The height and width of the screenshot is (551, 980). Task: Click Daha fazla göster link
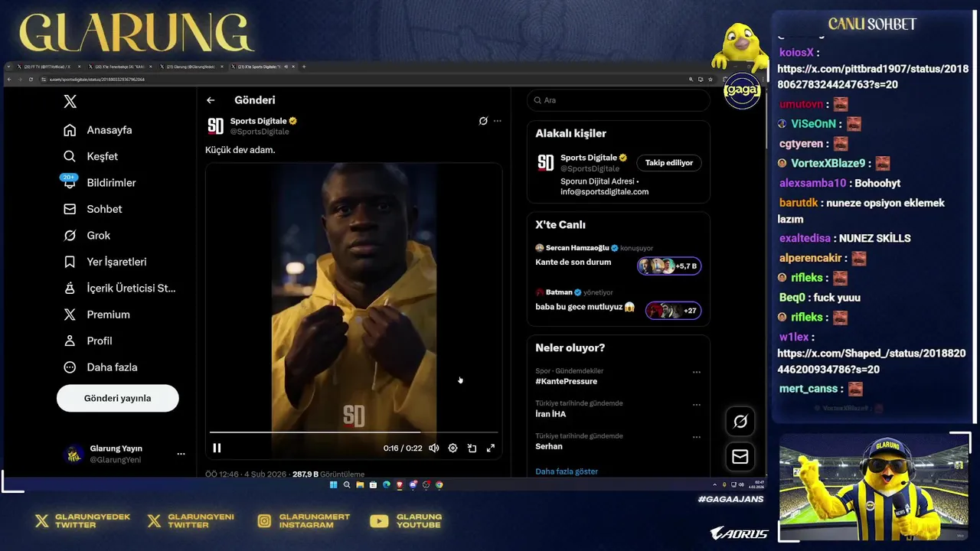[567, 471]
